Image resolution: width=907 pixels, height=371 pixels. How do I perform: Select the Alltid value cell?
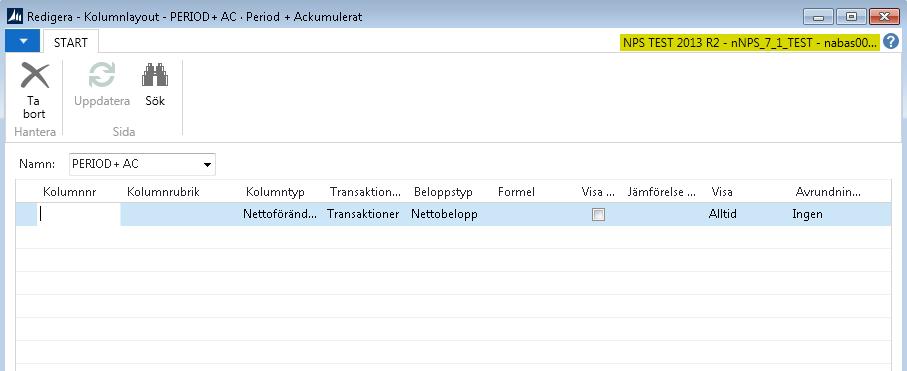coord(747,214)
